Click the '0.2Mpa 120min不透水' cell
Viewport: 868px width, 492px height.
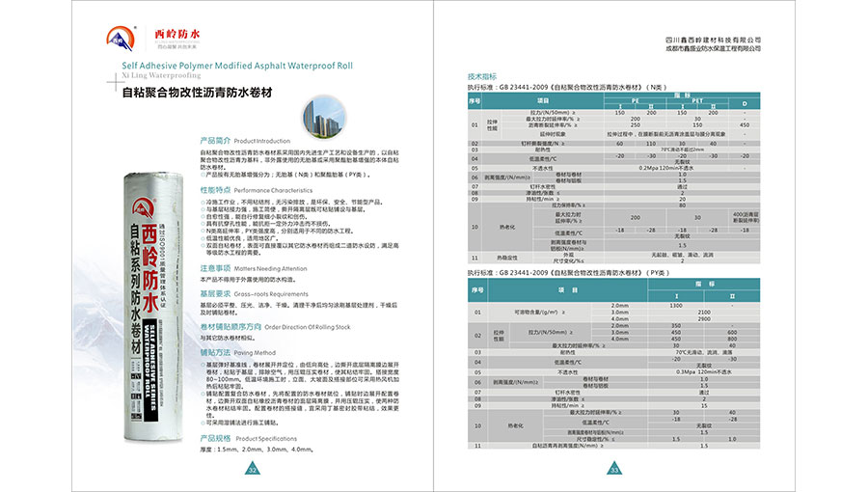coord(665,168)
